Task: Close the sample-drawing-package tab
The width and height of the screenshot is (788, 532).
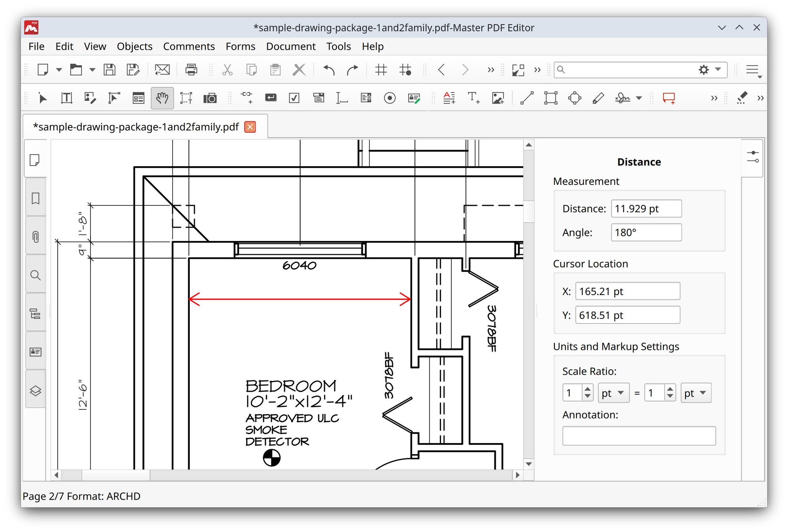Action: (x=250, y=127)
